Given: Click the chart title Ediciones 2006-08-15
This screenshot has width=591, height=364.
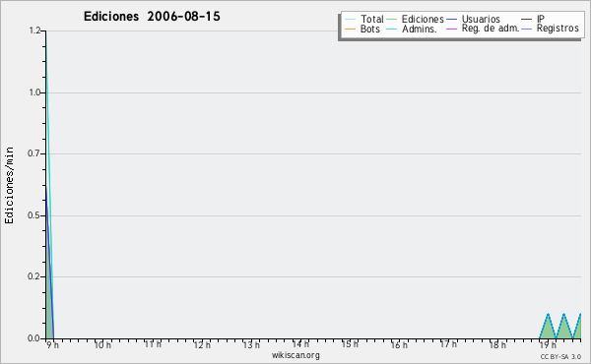Looking at the screenshot, I should point(152,17).
